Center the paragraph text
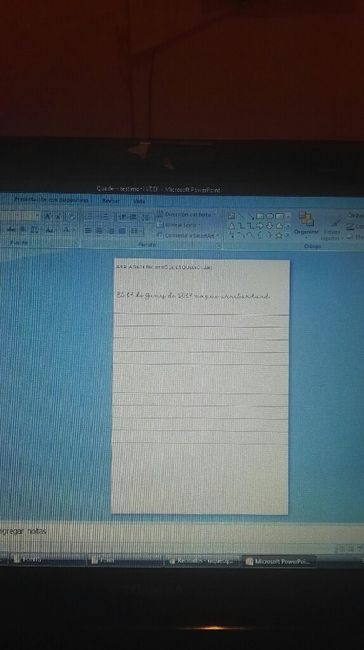 (99, 231)
